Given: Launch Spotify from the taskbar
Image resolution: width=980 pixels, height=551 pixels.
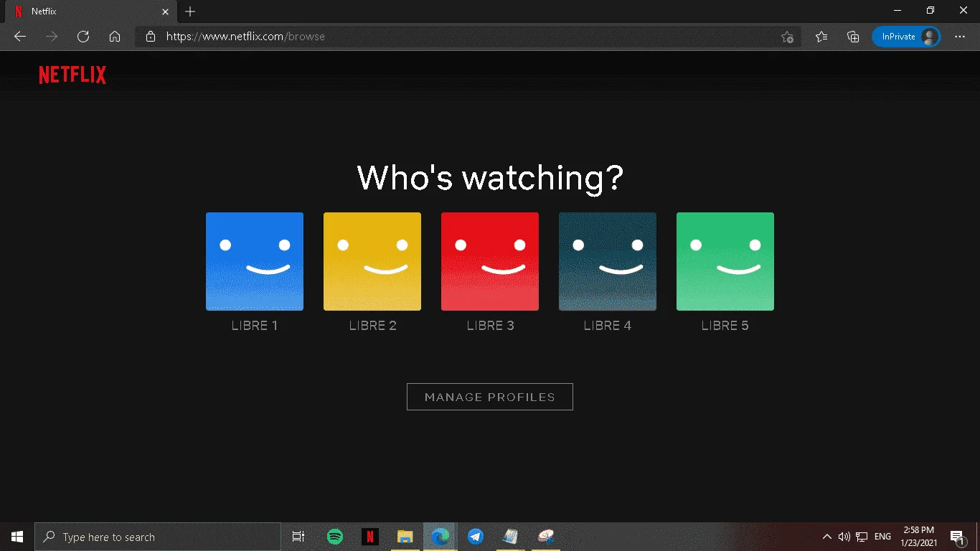Looking at the screenshot, I should click(334, 537).
